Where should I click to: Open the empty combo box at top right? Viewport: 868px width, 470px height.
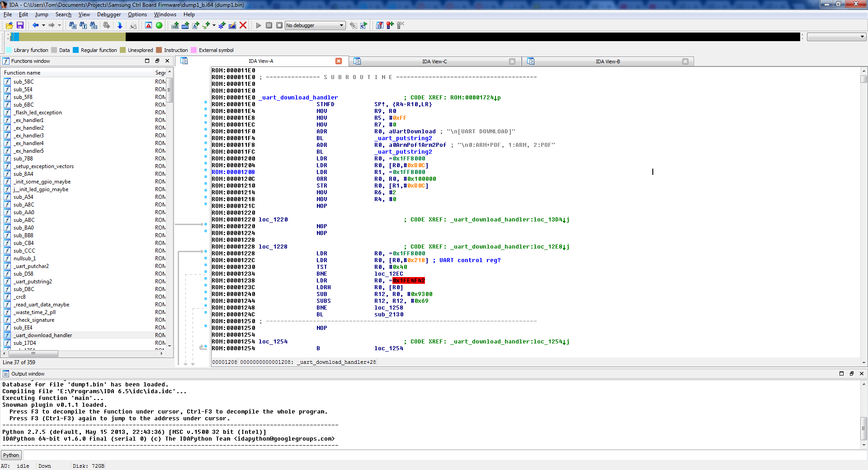[x=836, y=37]
